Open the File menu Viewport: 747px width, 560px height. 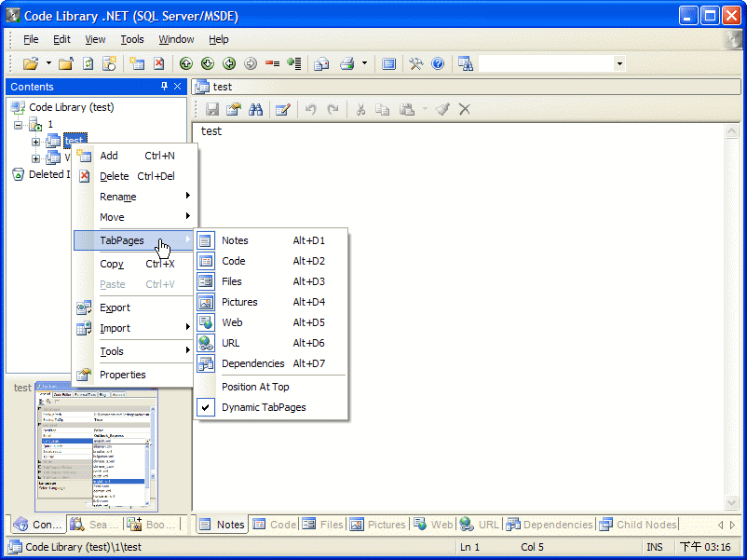31,39
